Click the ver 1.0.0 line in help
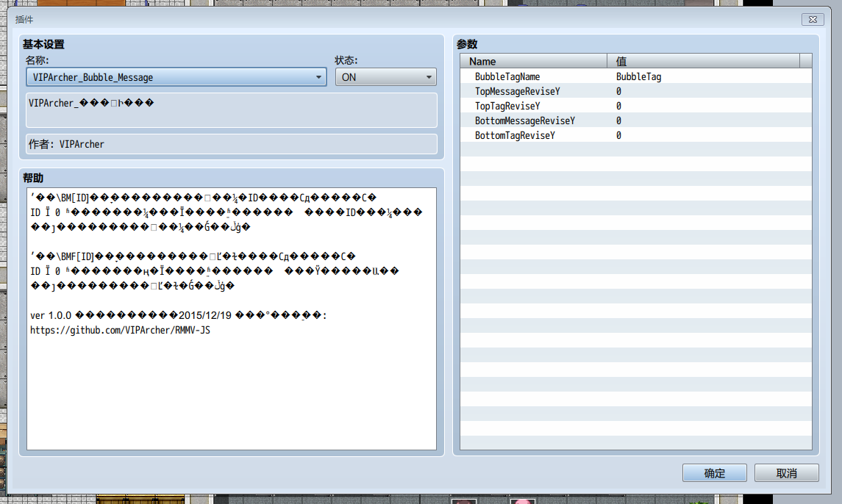842x504 pixels. point(178,315)
